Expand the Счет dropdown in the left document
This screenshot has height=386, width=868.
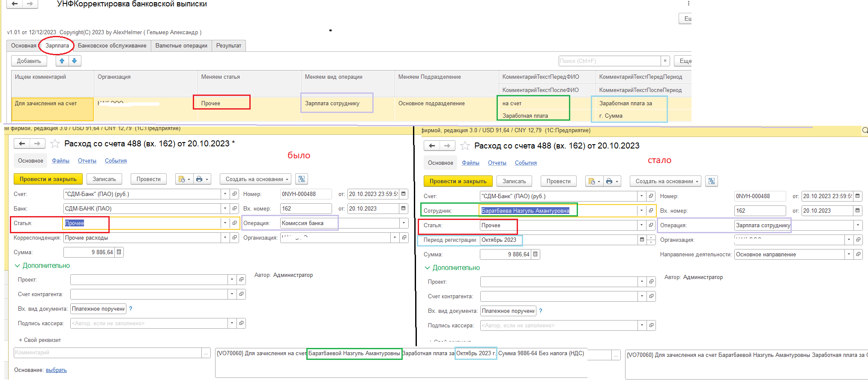pyautogui.click(x=225, y=194)
